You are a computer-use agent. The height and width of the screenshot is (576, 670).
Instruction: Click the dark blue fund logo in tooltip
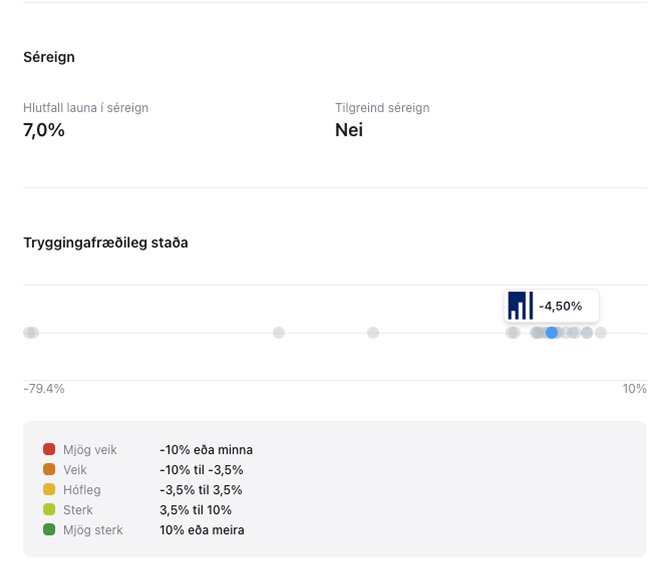520,306
